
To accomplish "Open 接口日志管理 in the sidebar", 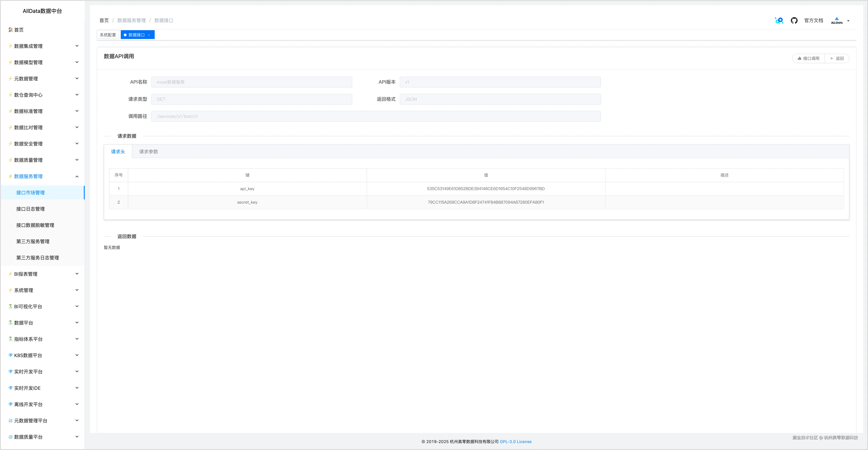I will [30, 209].
